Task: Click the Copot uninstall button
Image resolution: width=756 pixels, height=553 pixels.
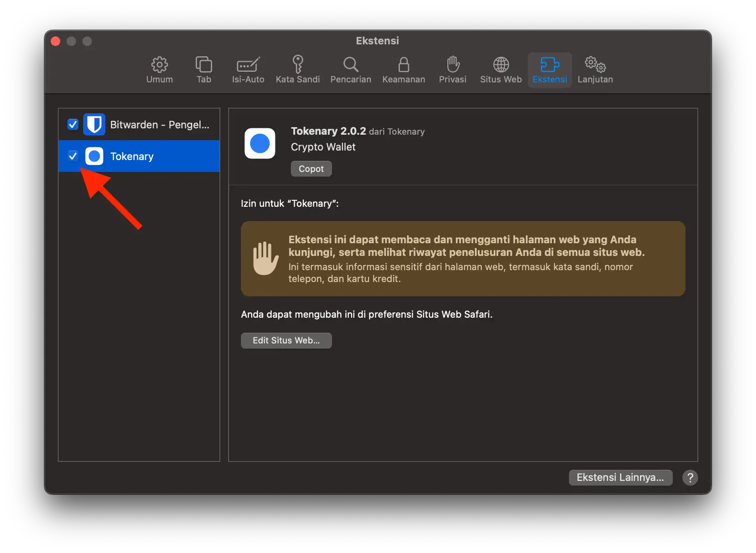Action: click(311, 169)
